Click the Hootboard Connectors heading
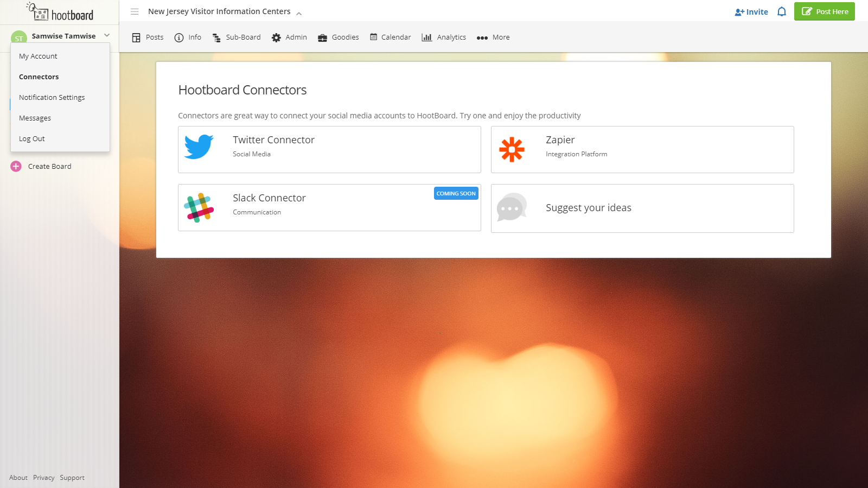Image resolution: width=868 pixels, height=488 pixels. click(242, 90)
